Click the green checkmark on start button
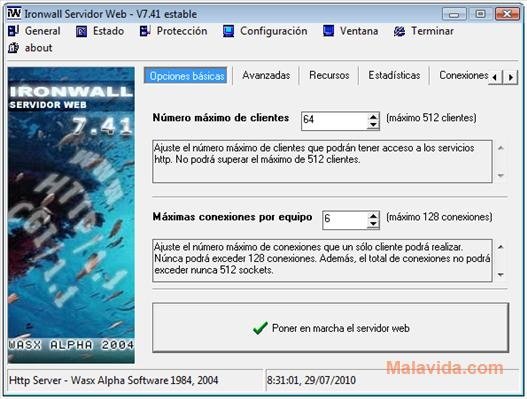Viewport: 527px width, 399px height. coord(260,328)
